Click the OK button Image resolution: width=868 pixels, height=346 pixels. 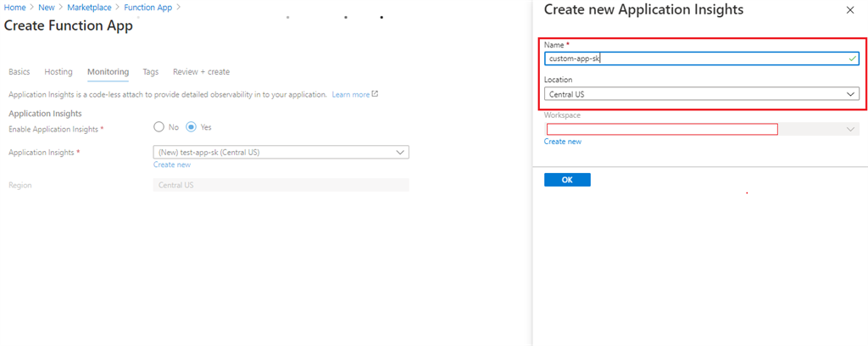[x=567, y=180]
